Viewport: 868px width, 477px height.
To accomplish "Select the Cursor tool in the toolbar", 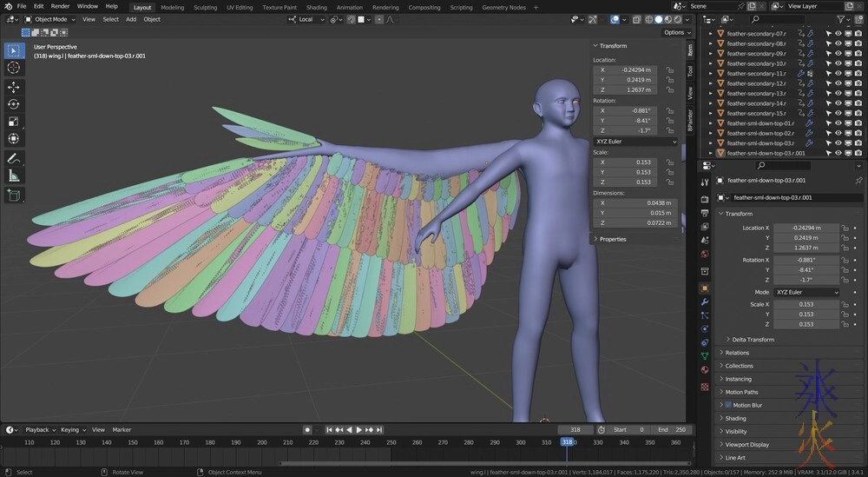I will coord(14,68).
